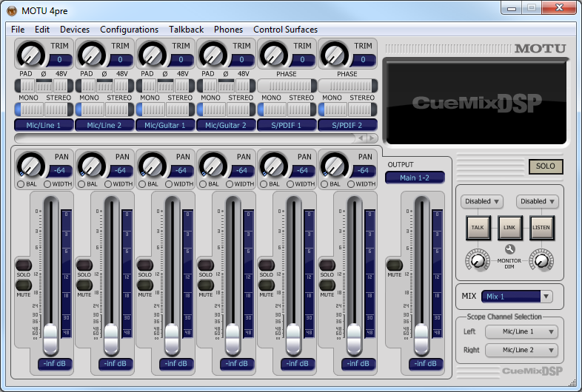
Task: Open the Disabled dropdown above TALK
Action: pos(482,201)
